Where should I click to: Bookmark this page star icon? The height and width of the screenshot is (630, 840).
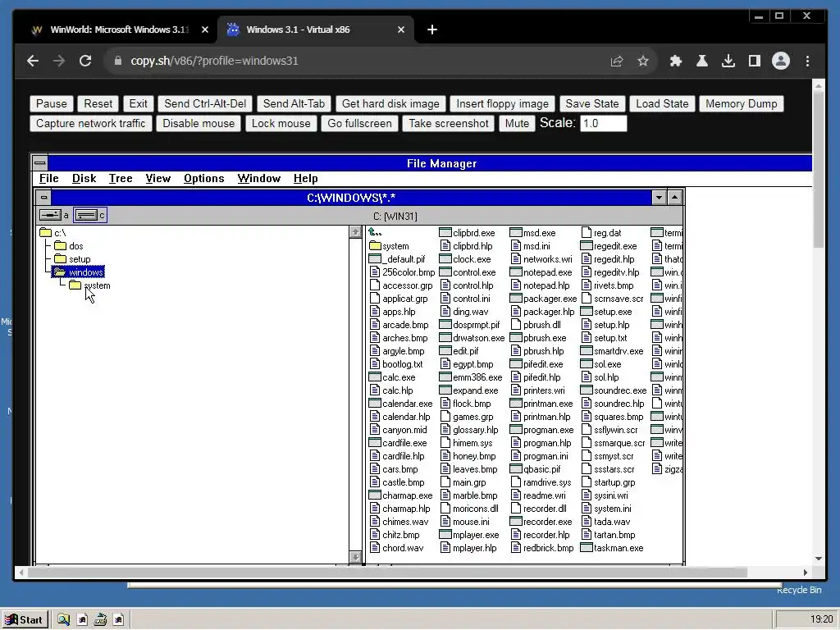pos(643,61)
